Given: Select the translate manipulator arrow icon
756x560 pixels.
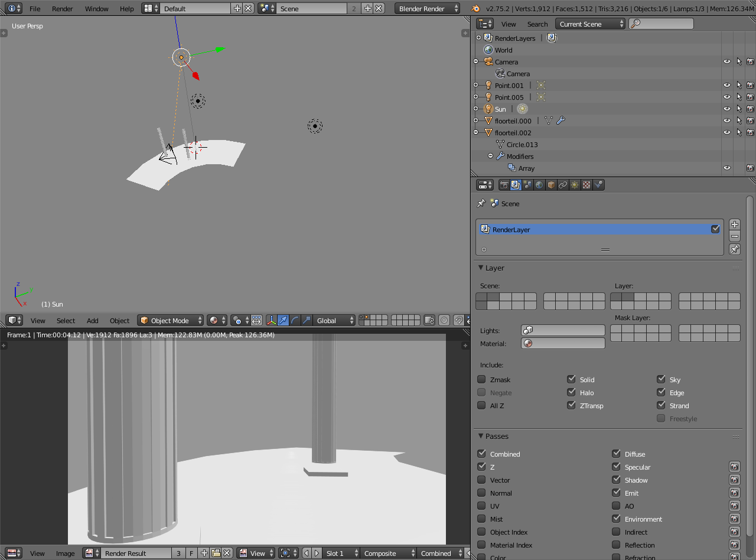Looking at the screenshot, I should pos(283,320).
